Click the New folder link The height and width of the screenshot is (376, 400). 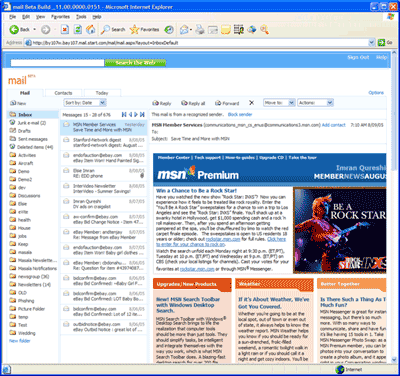[20, 341]
